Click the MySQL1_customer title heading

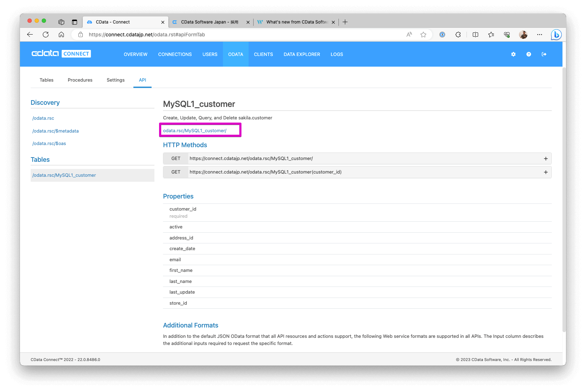click(x=199, y=104)
